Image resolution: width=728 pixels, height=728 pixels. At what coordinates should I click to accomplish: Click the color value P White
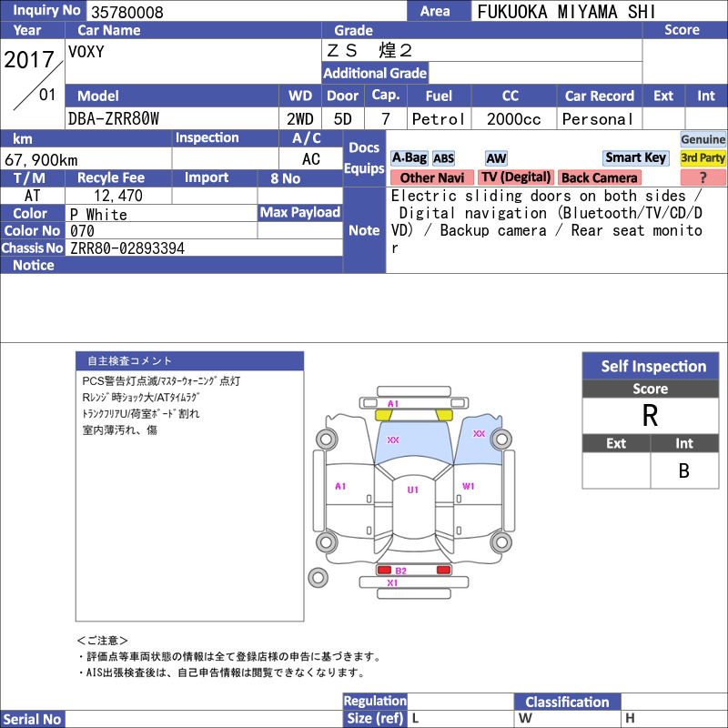click(x=98, y=215)
